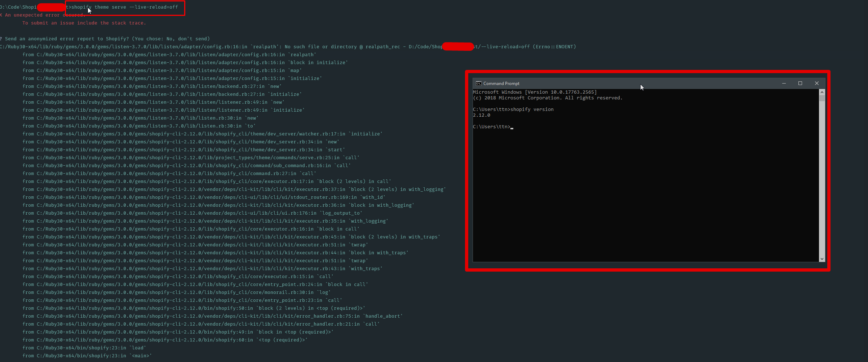868x362 pixels.
Task: Click the 'shopify theme serve --live-reload=off' command
Action: [125, 7]
